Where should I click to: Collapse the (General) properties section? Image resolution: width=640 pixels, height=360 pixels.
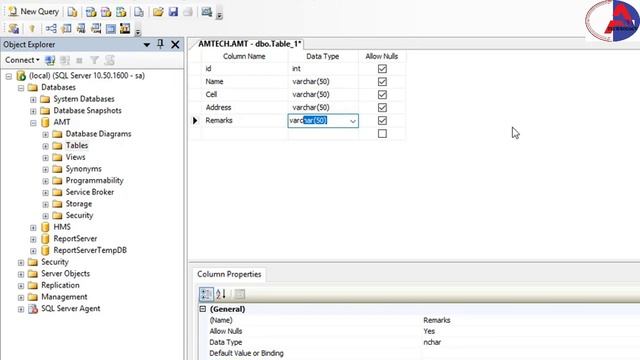(203, 309)
